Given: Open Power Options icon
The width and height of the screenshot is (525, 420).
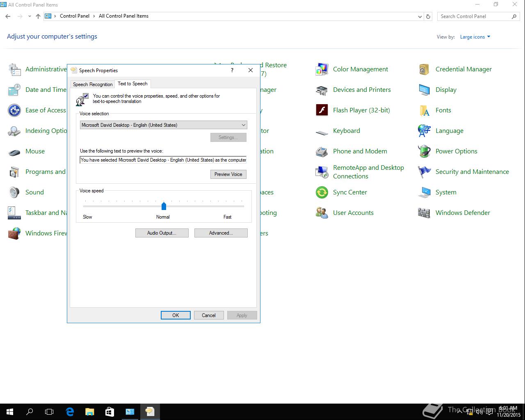Looking at the screenshot, I should [425, 151].
